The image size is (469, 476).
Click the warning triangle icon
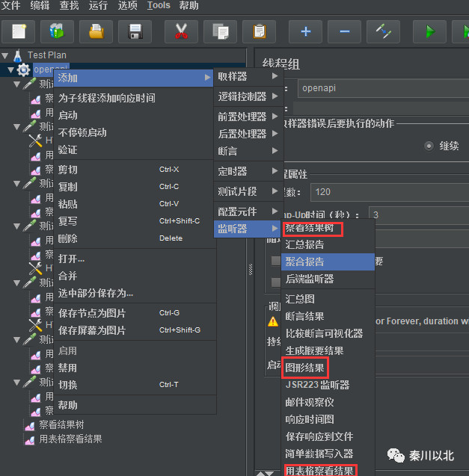273,321
